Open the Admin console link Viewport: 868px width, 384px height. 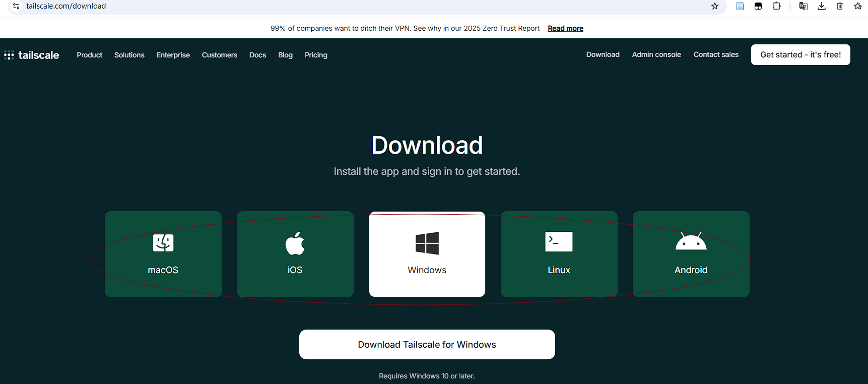coord(656,54)
